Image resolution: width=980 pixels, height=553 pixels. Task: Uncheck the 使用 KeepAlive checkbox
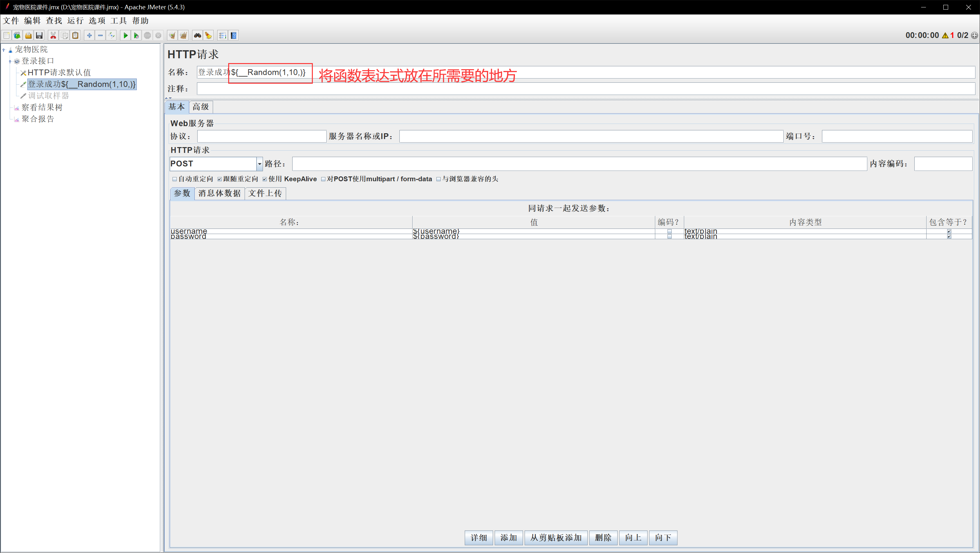tap(265, 179)
